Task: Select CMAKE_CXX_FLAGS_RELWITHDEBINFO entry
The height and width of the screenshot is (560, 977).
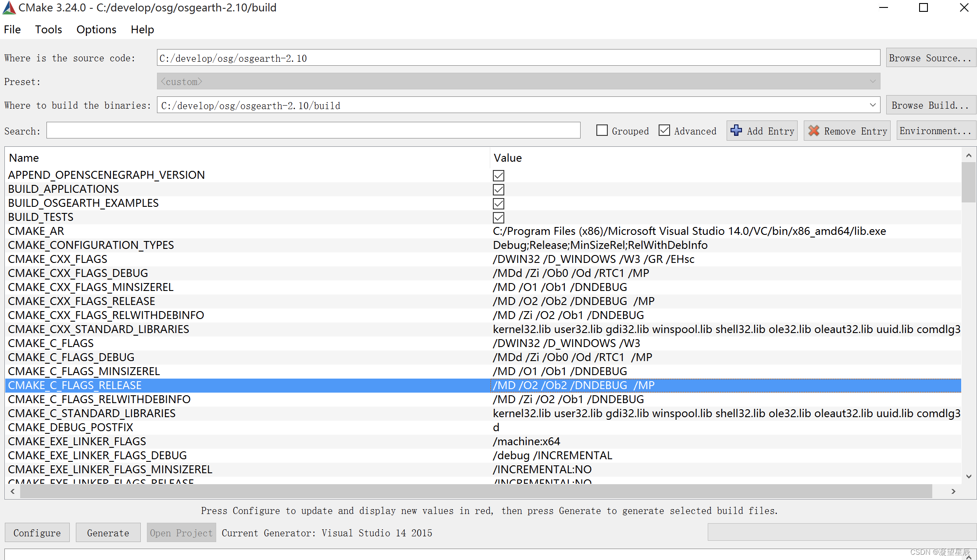Action: (106, 315)
